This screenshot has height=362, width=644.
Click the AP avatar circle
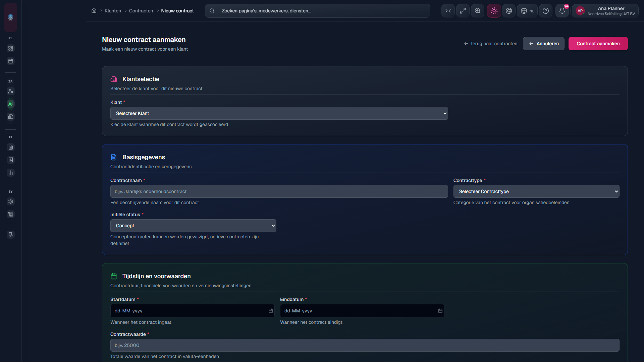click(x=580, y=11)
